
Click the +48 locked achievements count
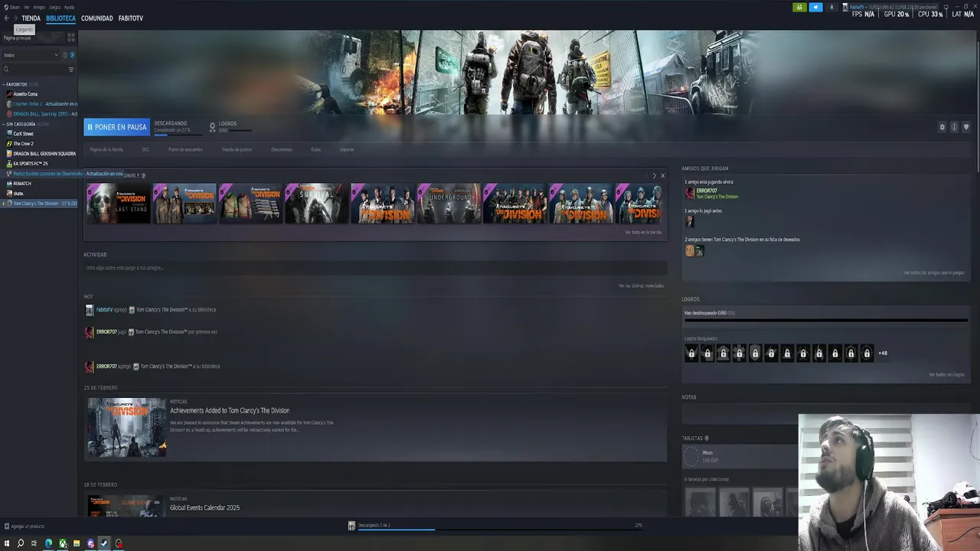(883, 354)
